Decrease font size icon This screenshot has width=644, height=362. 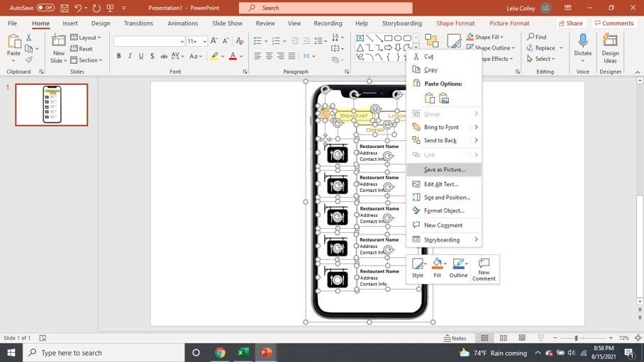(x=226, y=40)
